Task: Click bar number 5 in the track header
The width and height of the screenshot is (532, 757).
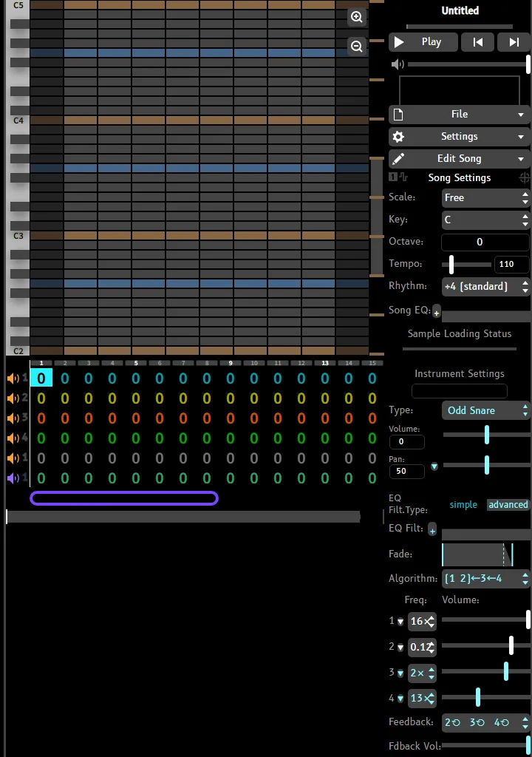Action: tap(136, 363)
